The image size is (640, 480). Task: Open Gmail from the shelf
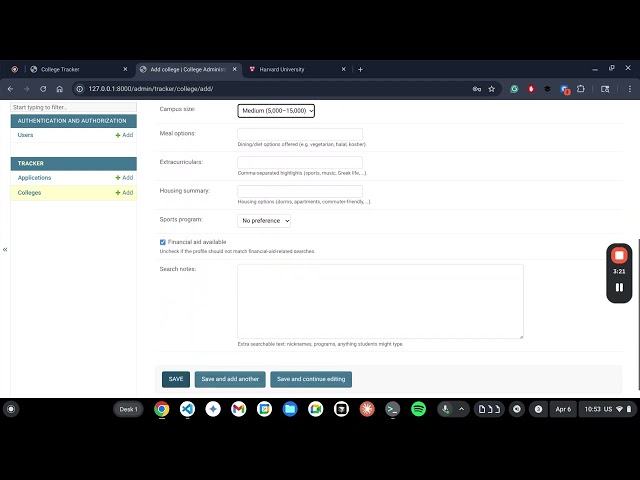(238, 409)
